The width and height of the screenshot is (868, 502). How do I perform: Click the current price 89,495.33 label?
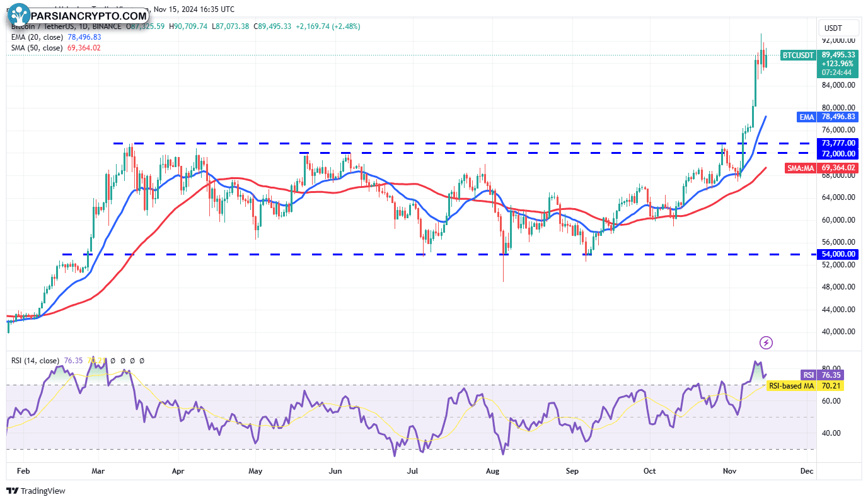(838, 55)
